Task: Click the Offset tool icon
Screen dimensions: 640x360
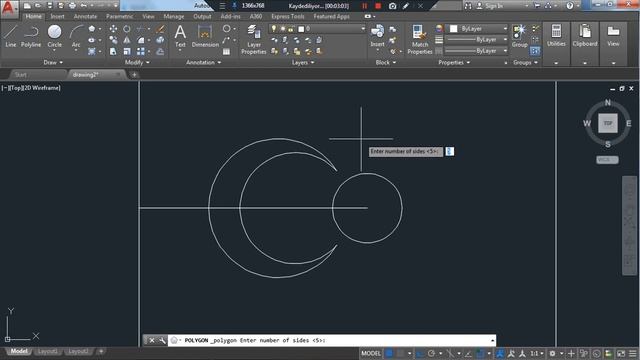Action: [x=160, y=51]
